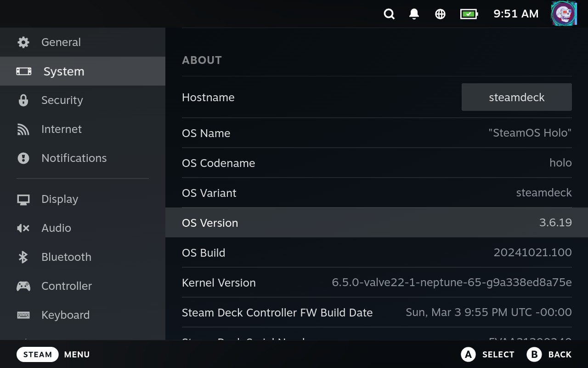The width and height of the screenshot is (588, 368).
Task: Open the user profile avatar
Action: click(564, 14)
